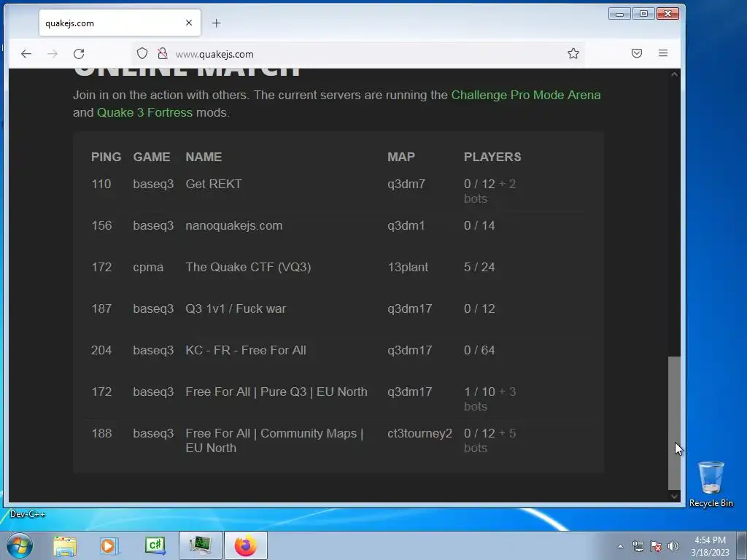The image size is (747, 560).
Task: Open the C# taskbar application
Action: pyautogui.click(x=155, y=546)
